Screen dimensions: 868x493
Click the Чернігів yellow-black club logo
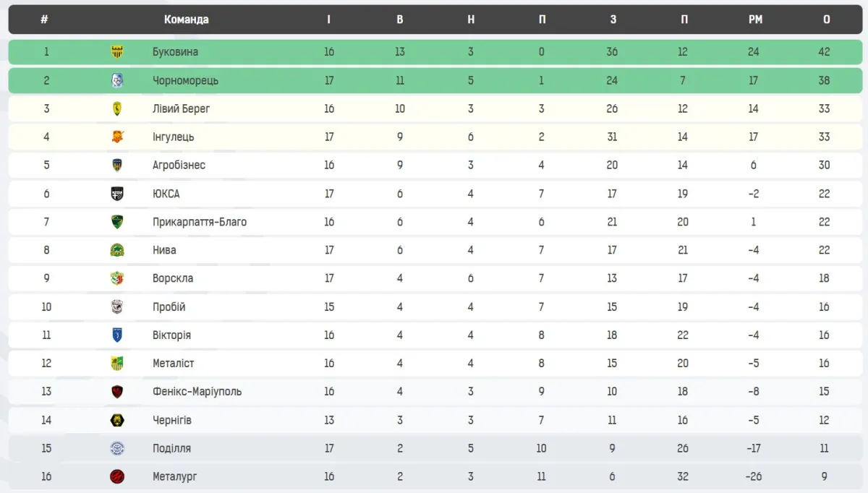(x=117, y=420)
